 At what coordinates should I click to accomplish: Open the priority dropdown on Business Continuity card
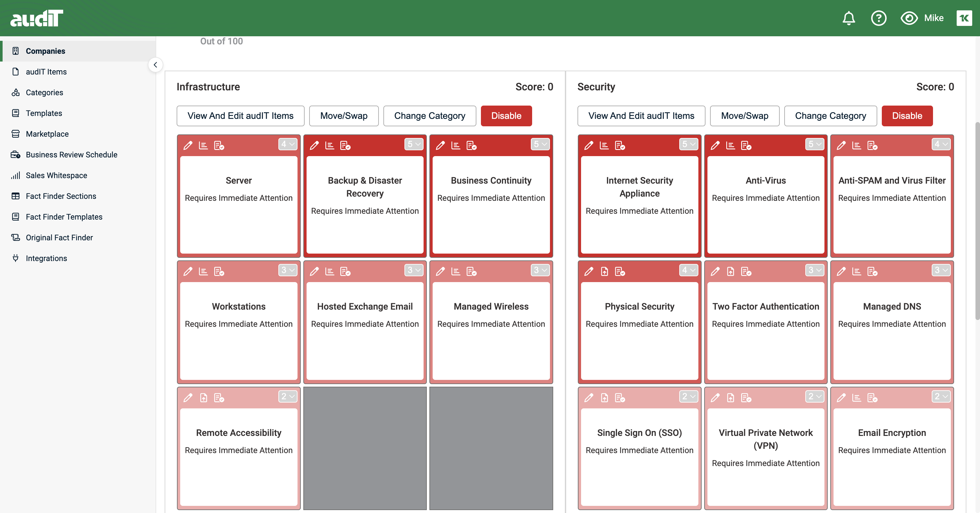tap(540, 144)
